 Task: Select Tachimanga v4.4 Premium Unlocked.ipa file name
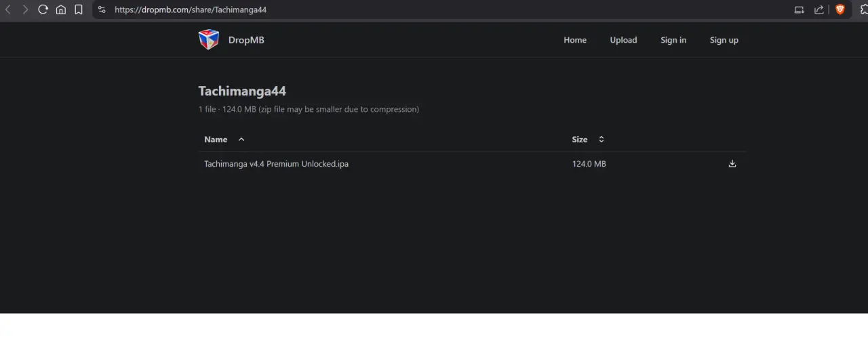click(x=276, y=164)
